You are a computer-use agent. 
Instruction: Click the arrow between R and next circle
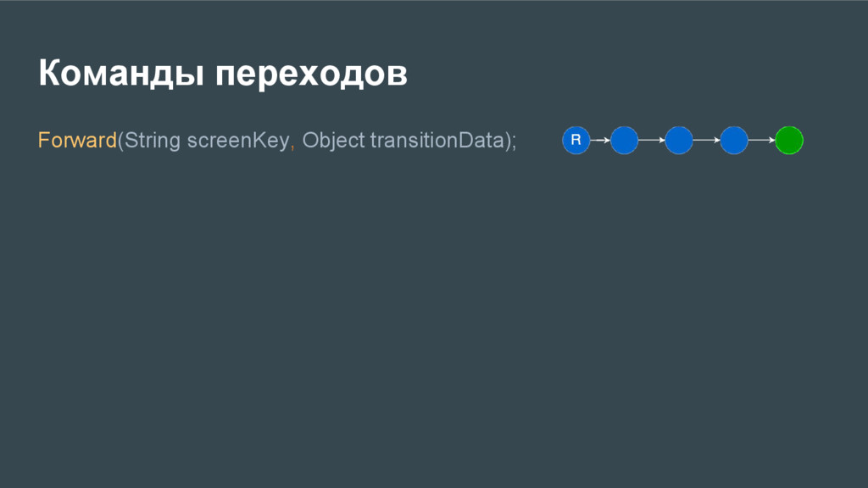tap(600, 140)
